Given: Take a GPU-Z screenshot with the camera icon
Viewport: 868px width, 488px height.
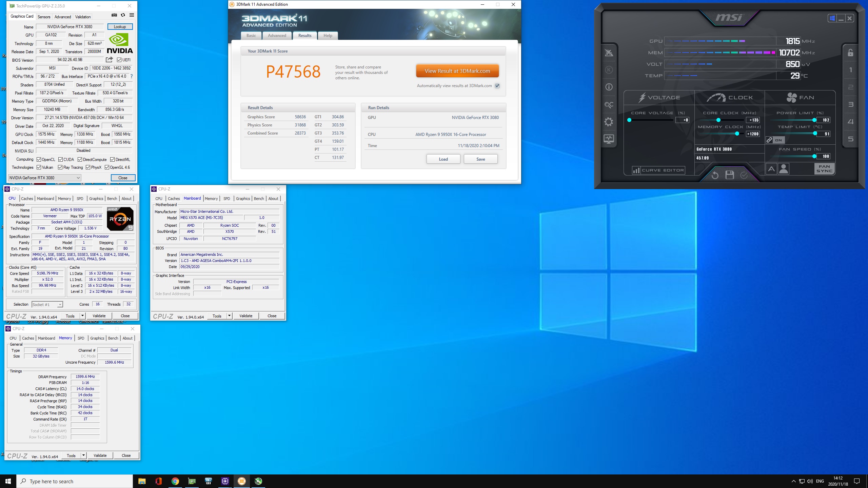Looking at the screenshot, I should [x=114, y=15].
